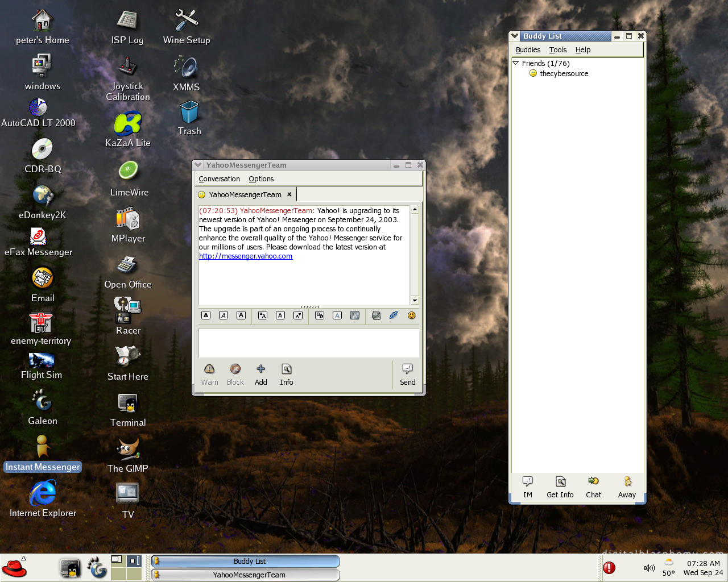Open Terminal desktop icon
728x582 pixels.
(128, 409)
